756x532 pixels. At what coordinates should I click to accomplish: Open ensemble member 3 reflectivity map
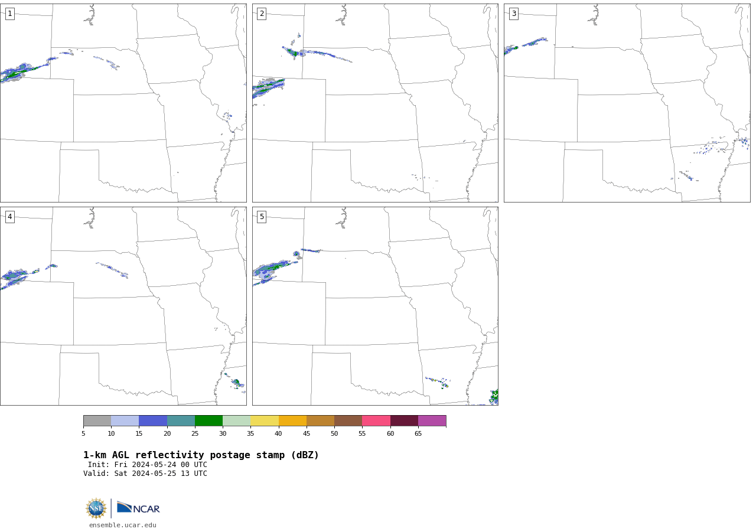click(x=627, y=103)
